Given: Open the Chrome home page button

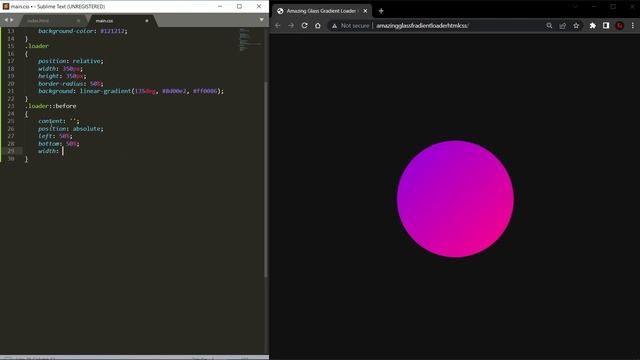Looking at the screenshot, I should (x=318, y=25).
